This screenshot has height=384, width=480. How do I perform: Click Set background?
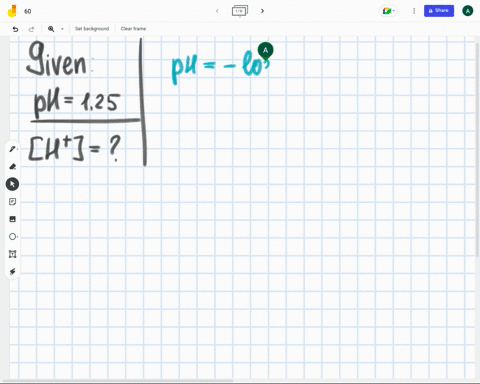92,29
